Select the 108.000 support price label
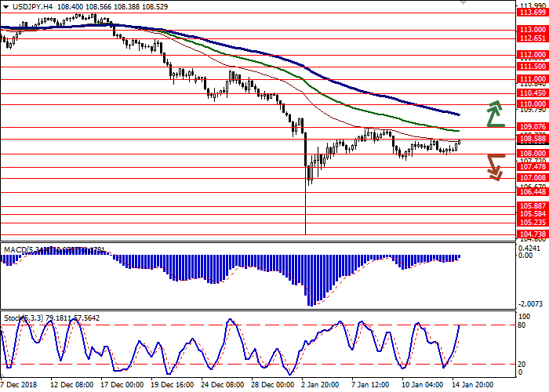The image size is (549, 392). coord(532,154)
